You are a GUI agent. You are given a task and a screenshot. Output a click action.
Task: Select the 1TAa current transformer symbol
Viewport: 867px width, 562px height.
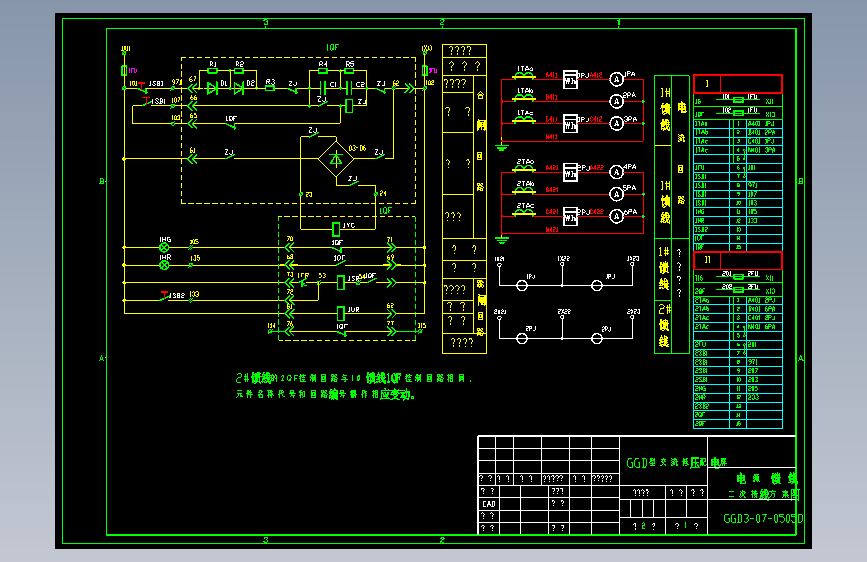point(524,76)
